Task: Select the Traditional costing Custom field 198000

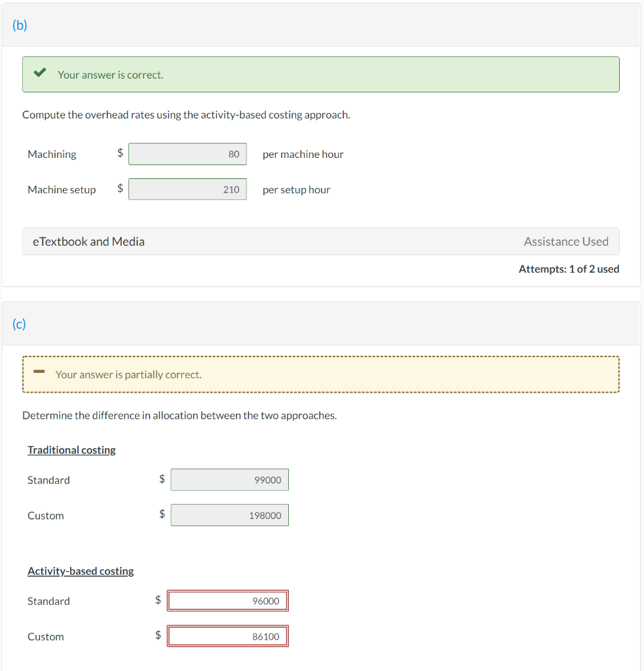Action: tap(230, 515)
